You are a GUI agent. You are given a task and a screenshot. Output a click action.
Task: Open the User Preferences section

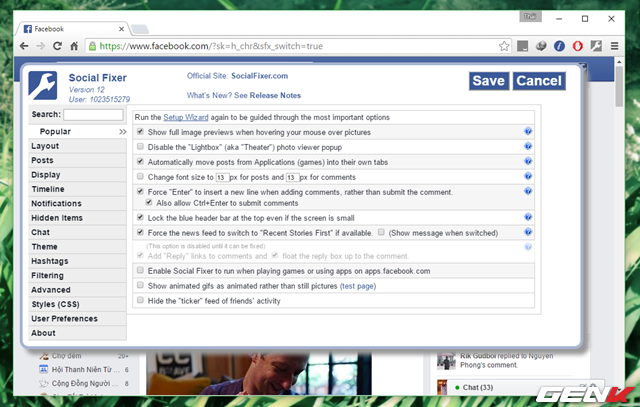click(x=77, y=318)
